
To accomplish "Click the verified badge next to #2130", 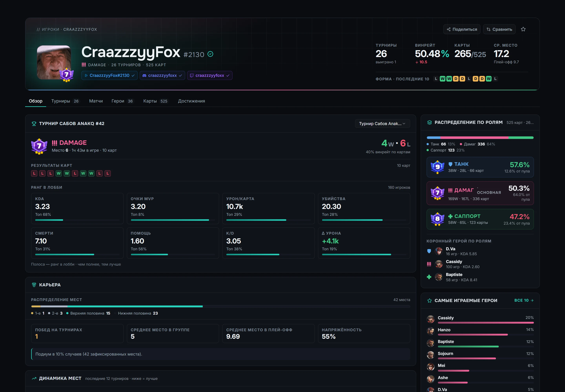I will (x=211, y=54).
